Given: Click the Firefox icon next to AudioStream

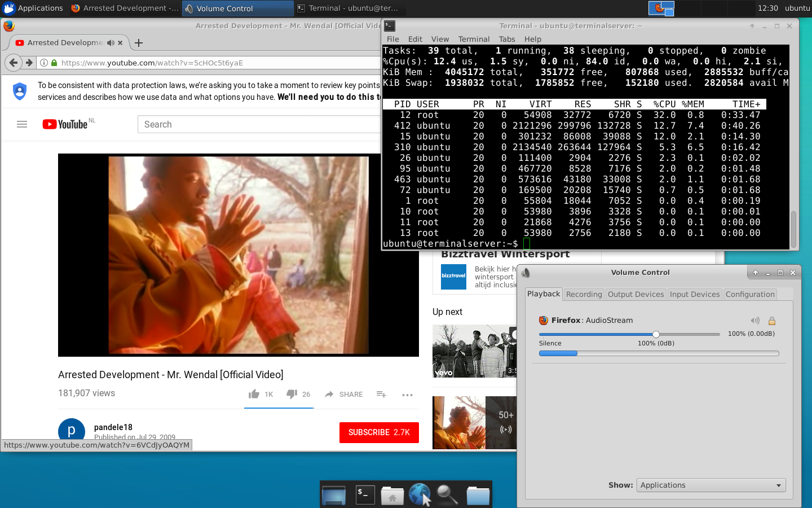Looking at the screenshot, I should [544, 321].
